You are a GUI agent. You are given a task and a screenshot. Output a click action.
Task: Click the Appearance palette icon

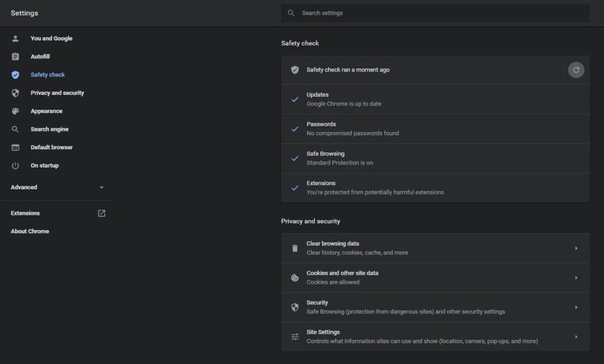15,111
